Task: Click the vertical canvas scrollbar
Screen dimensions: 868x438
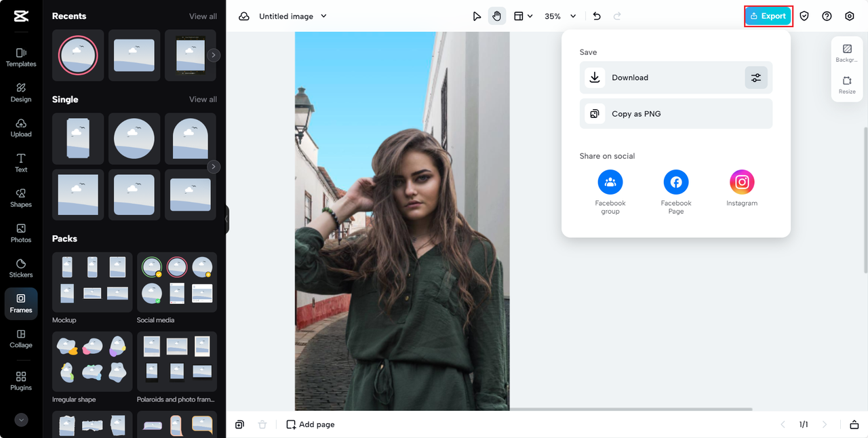Action: (865, 199)
